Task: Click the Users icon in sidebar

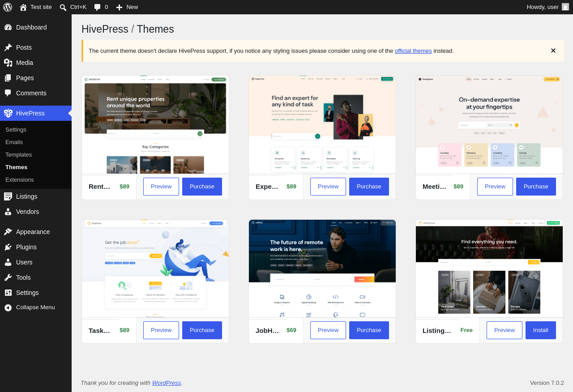Action: coord(8,262)
